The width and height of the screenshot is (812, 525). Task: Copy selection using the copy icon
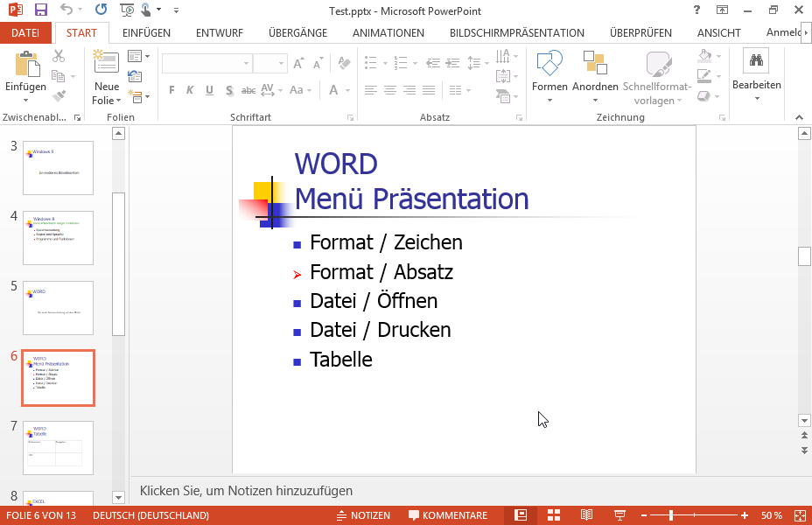coord(59,76)
